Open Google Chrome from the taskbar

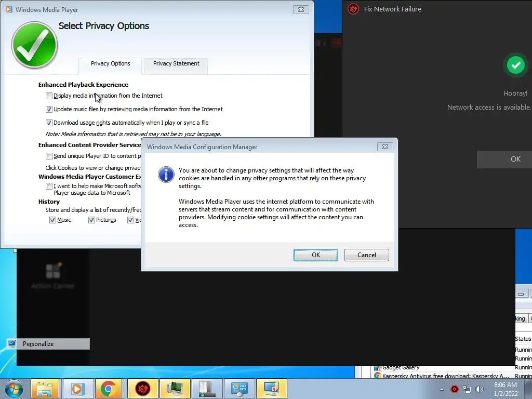click(x=109, y=389)
